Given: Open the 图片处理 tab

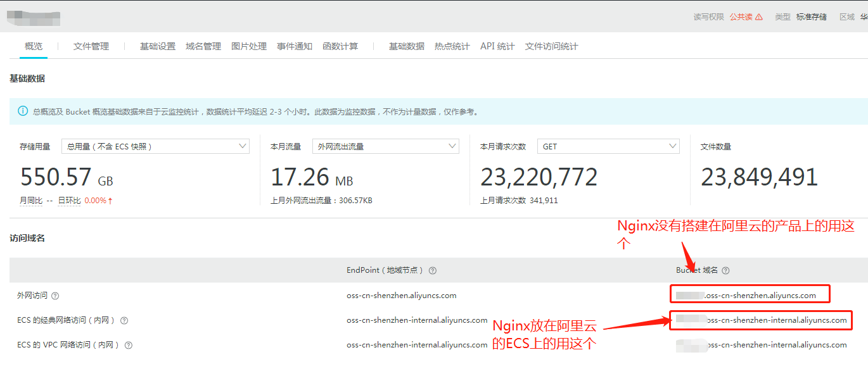Looking at the screenshot, I should coord(249,46).
